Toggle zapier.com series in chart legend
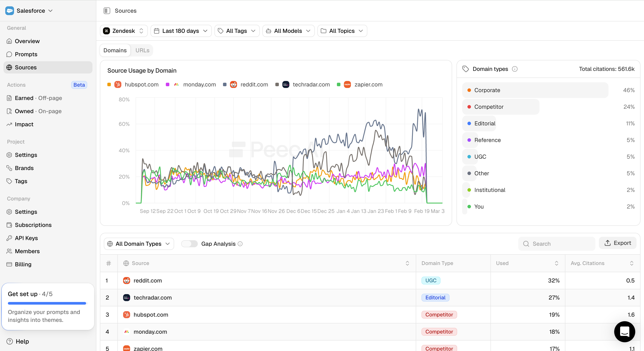 pos(368,84)
